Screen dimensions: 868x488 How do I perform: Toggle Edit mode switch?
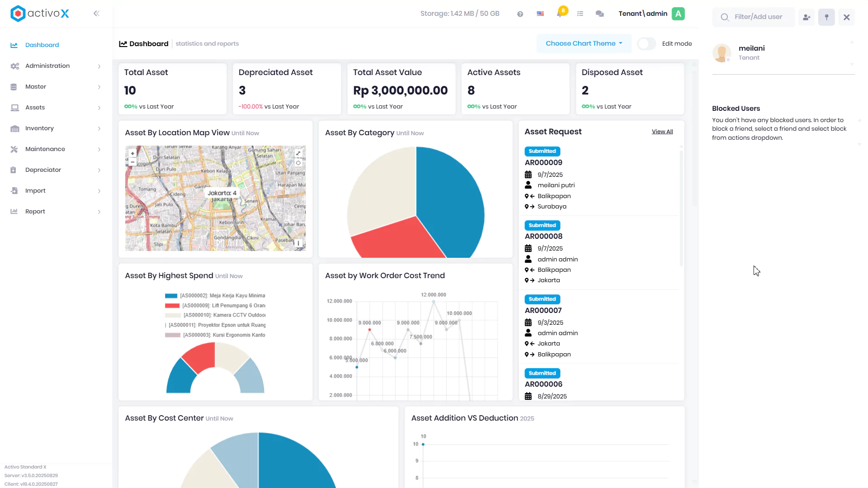coord(646,44)
